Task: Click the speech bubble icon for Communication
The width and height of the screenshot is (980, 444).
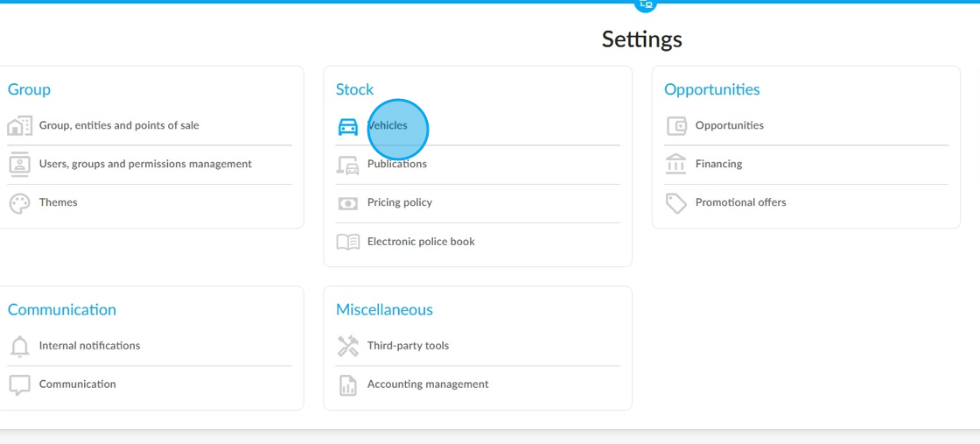Action: point(20,385)
